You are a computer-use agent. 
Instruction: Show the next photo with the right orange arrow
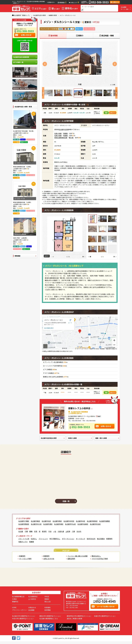click(x=115, y=64)
